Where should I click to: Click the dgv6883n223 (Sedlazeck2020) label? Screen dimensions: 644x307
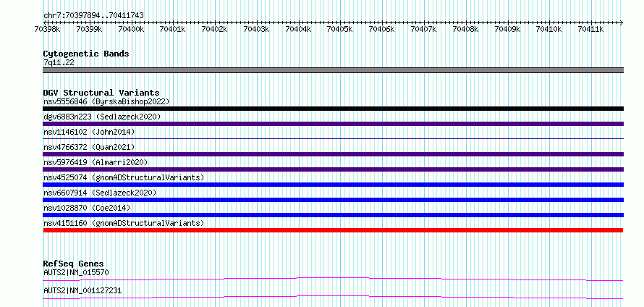(x=102, y=117)
